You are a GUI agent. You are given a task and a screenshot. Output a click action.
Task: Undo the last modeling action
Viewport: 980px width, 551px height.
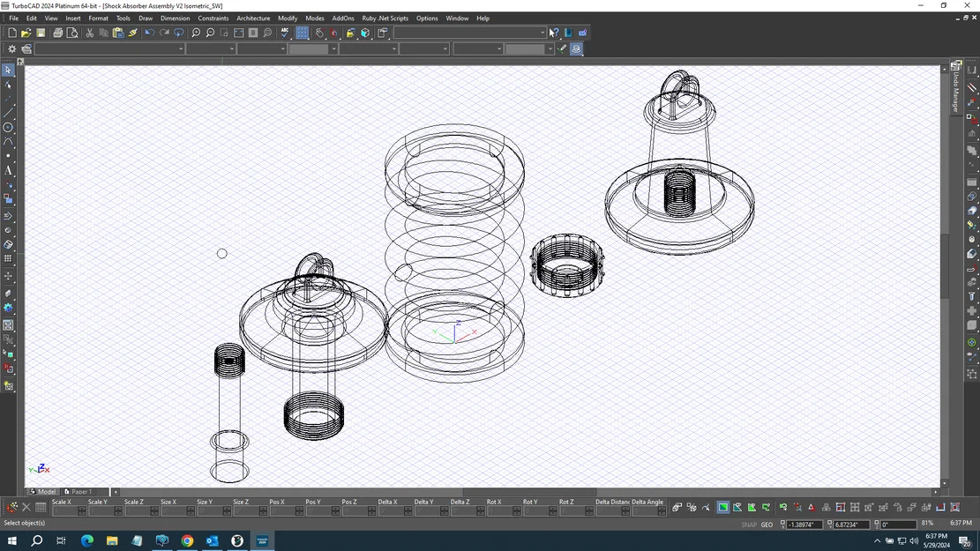[150, 33]
